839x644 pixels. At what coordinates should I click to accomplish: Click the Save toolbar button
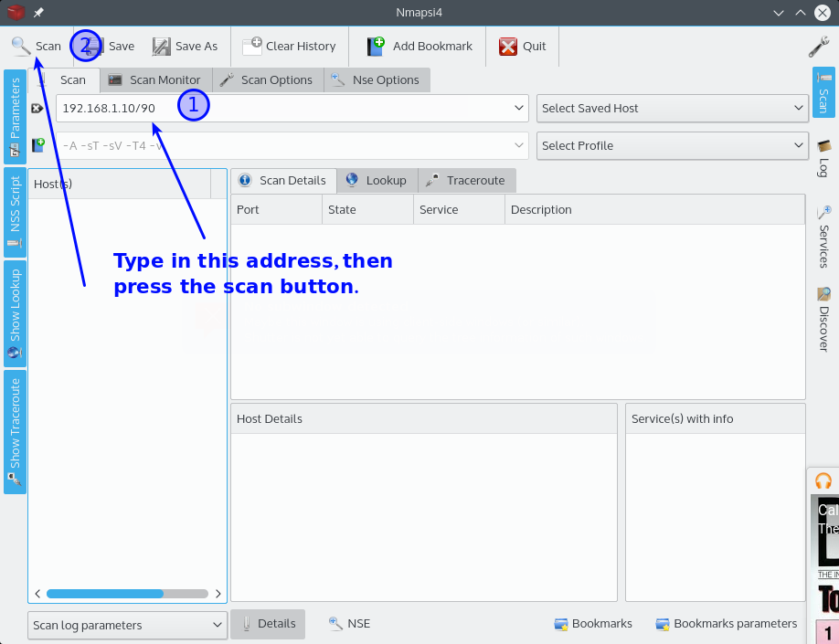109,47
